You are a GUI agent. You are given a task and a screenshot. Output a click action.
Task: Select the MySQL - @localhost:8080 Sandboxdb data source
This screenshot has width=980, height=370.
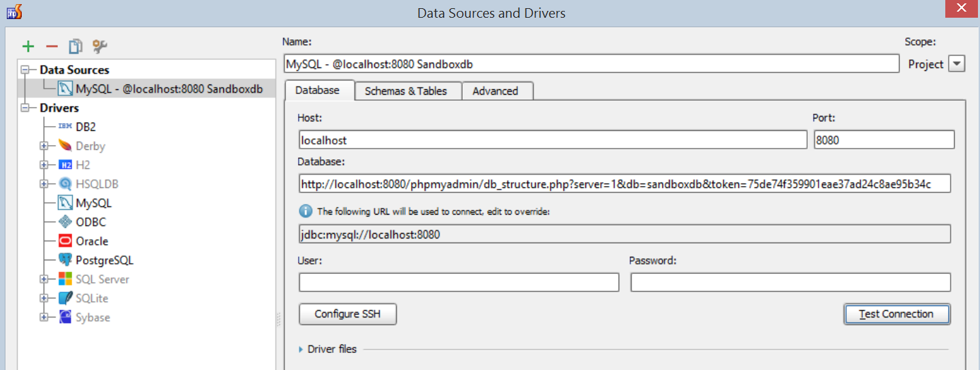point(148,89)
